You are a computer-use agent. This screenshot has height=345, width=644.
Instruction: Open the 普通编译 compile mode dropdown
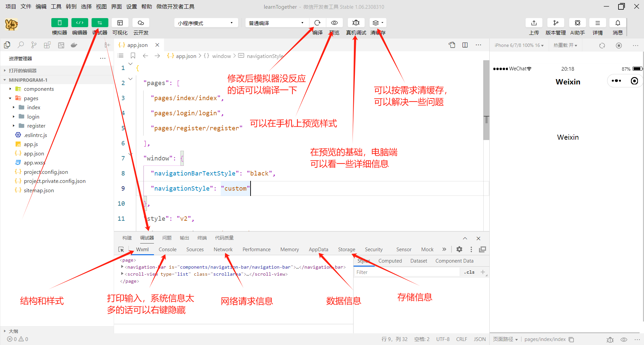point(277,23)
